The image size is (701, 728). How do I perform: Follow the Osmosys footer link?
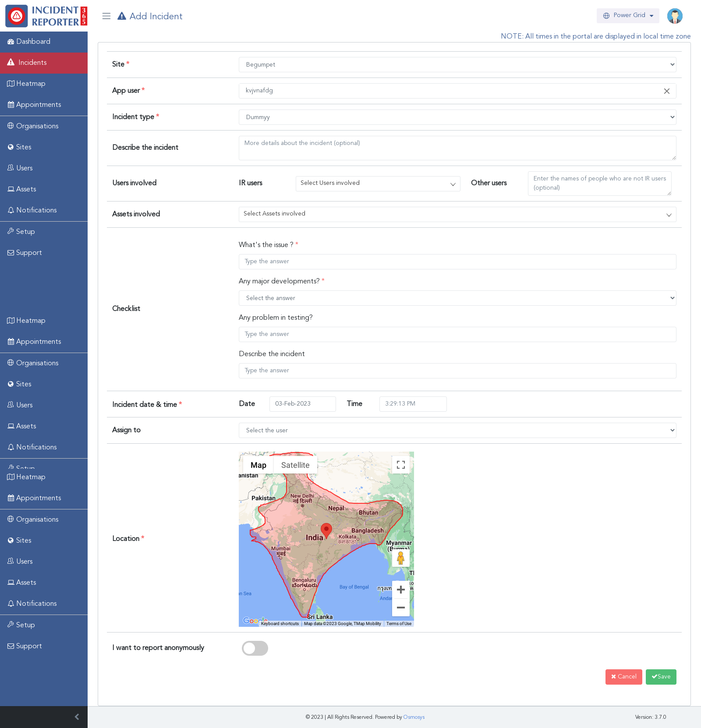point(414,717)
